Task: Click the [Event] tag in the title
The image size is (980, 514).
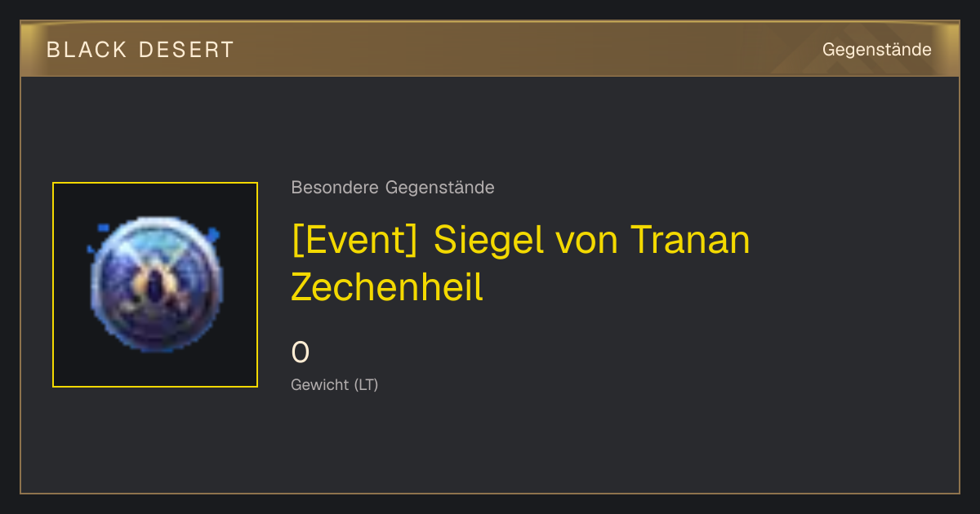Action: tap(355, 240)
